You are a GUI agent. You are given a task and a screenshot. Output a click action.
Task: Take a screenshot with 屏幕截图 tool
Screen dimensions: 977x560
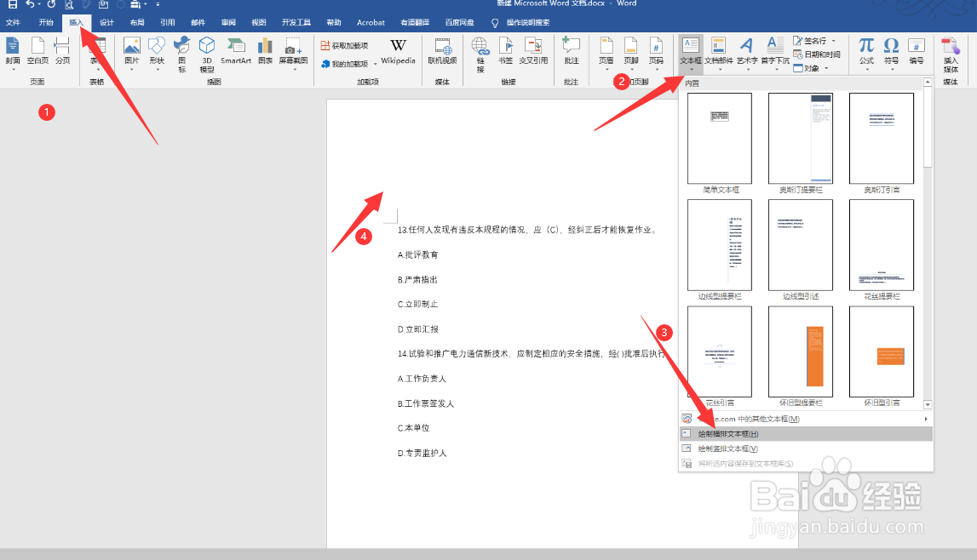[x=293, y=61]
